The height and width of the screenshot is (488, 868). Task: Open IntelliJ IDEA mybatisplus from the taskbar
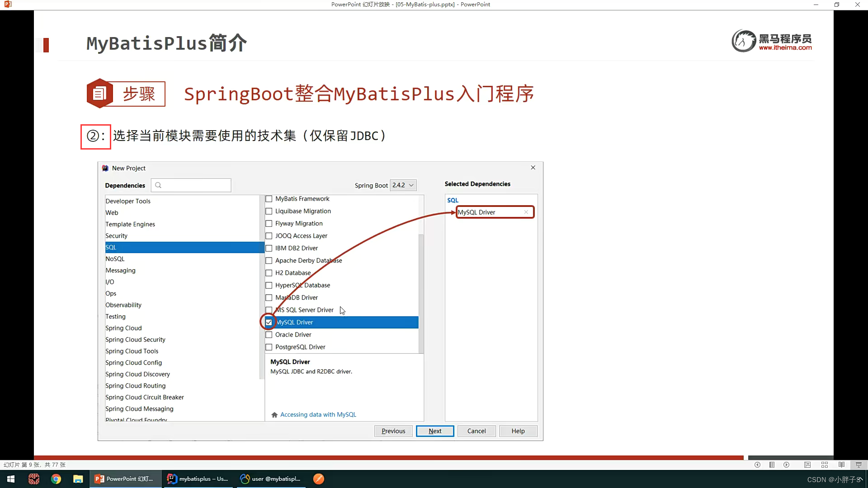pyautogui.click(x=198, y=479)
